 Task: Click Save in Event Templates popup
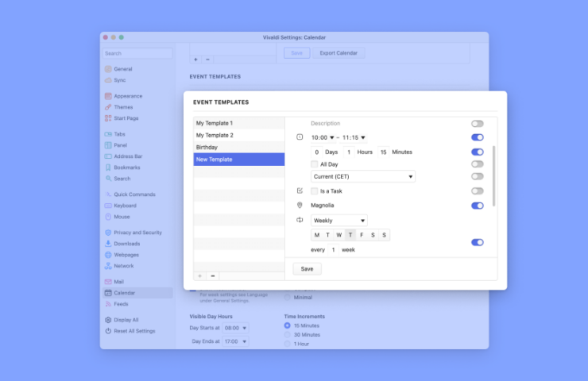coord(307,269)
